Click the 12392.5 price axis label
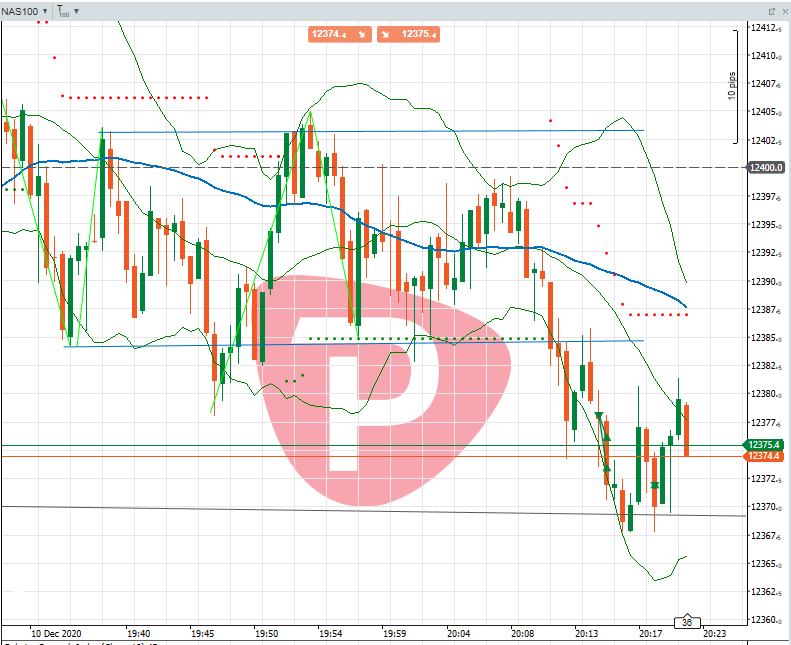The width and height of the screenshot is (791, 645). point(766,253)
